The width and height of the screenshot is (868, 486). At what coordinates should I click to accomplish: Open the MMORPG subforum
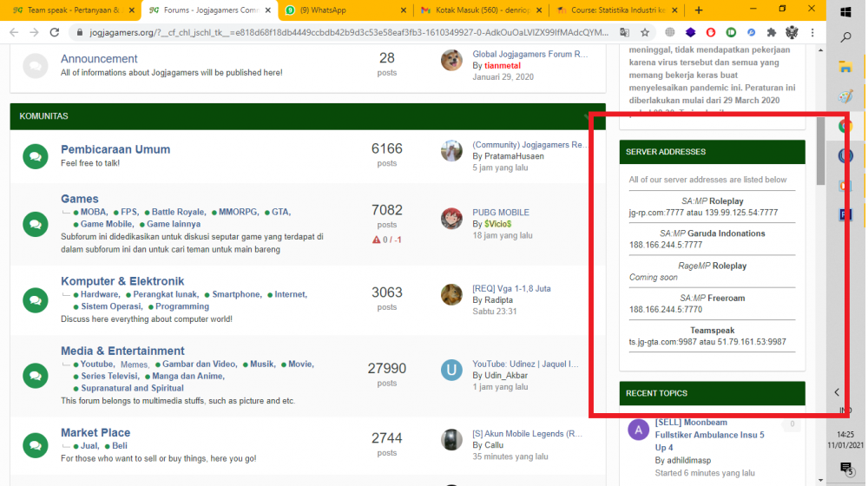pyautogui.click(x=238, y=212)
